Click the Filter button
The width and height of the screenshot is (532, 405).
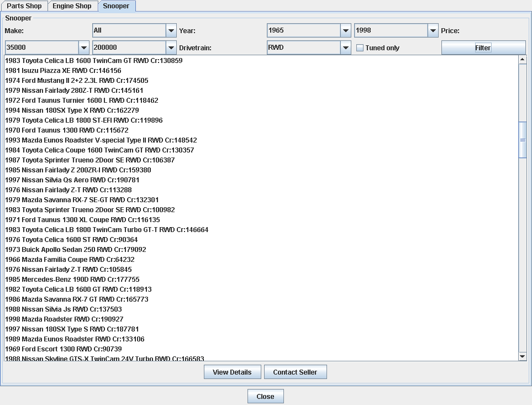click(x=483, y=48)
